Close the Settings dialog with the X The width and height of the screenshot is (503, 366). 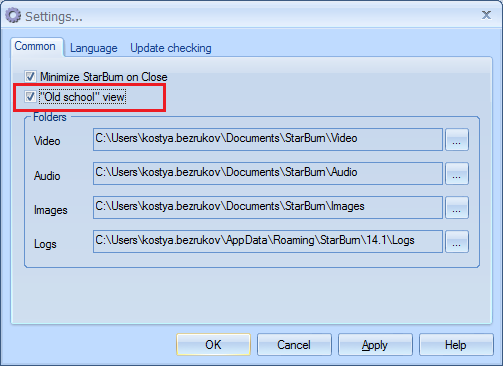tap(486, 15)
